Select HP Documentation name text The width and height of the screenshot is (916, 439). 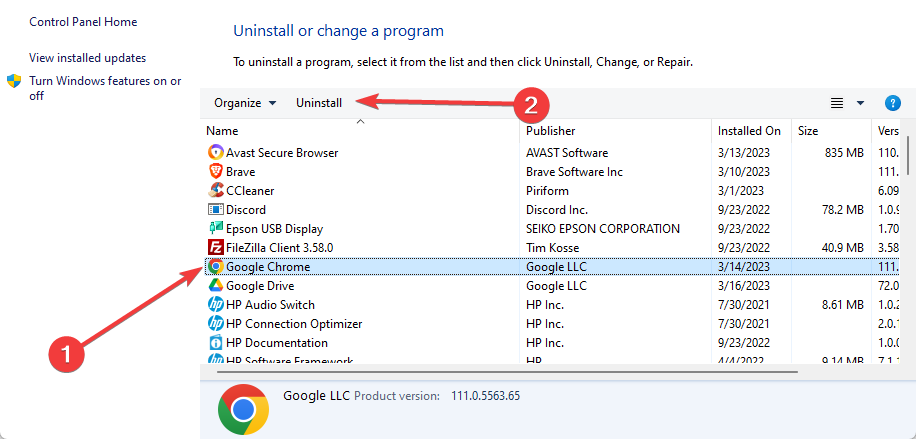click(x=277, y=343)
